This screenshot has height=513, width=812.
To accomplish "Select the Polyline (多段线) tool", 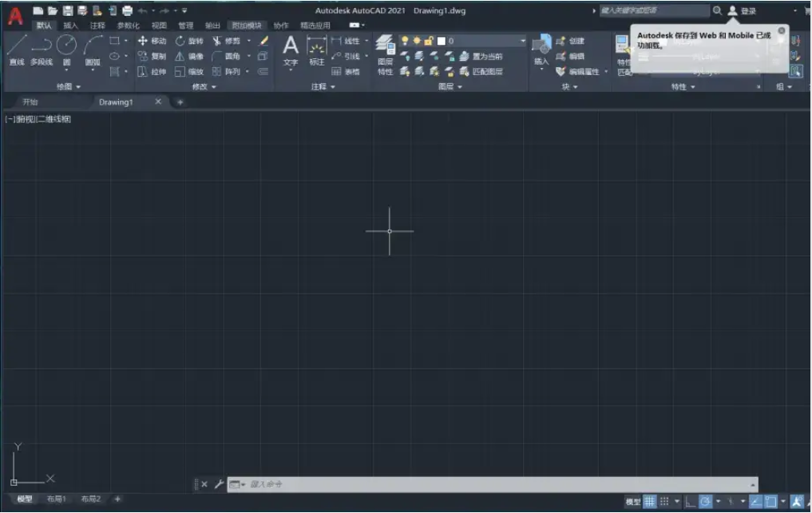I will (x=42, y=50).
